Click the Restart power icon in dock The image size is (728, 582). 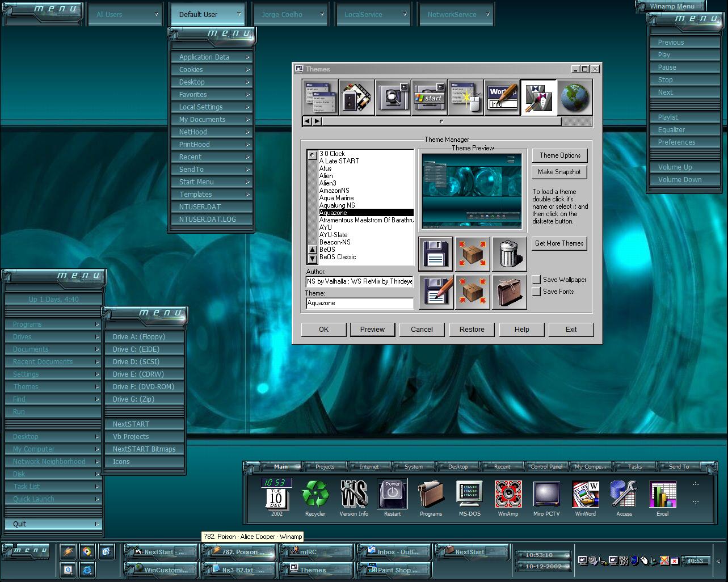[392, 497]
